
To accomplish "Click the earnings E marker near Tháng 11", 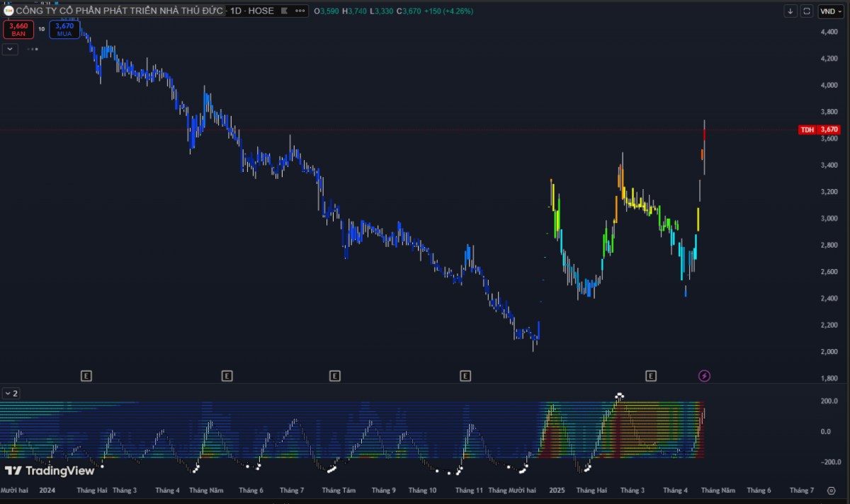I will tap(465, 376).
